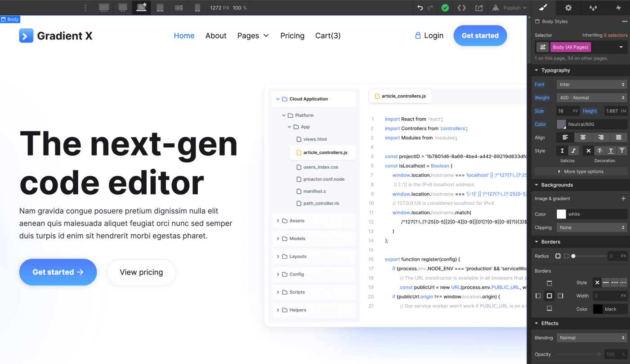The width and height of the screenshot is (630, 364).
Task: Set border style to solid
Action: click(606, 283)
